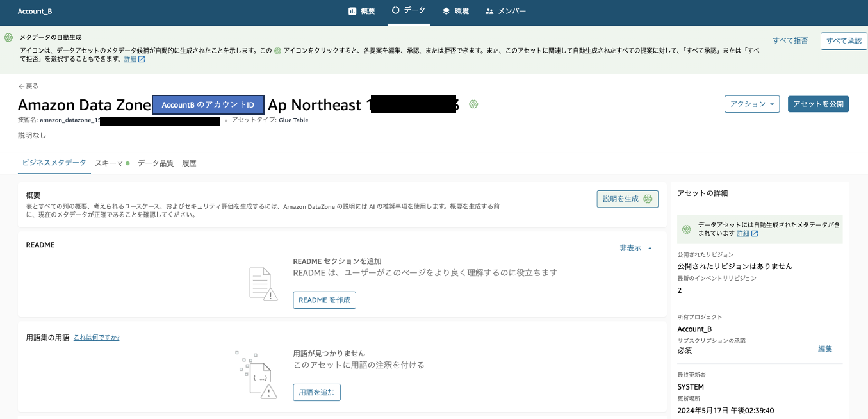Open the これは何ですか? help link
868x419 pixels.
click(96, 336)
